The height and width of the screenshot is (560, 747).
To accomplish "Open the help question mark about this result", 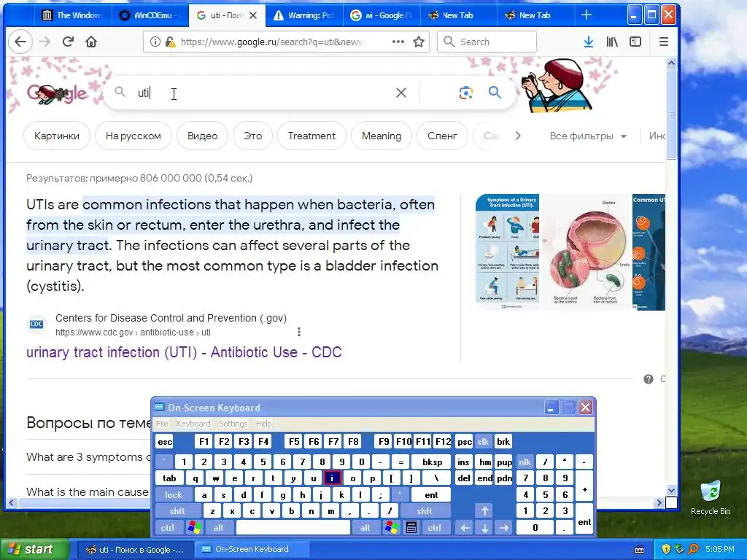I will point(649,379).
